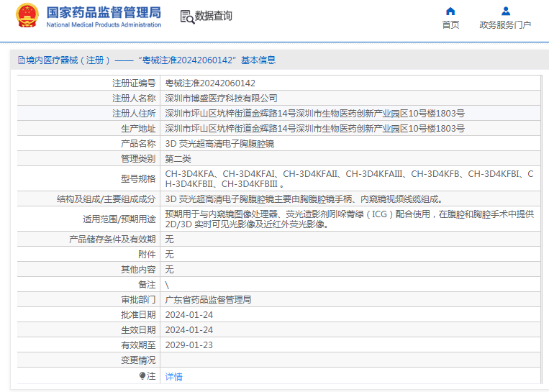Click the 附件 row label

(147, 254)
